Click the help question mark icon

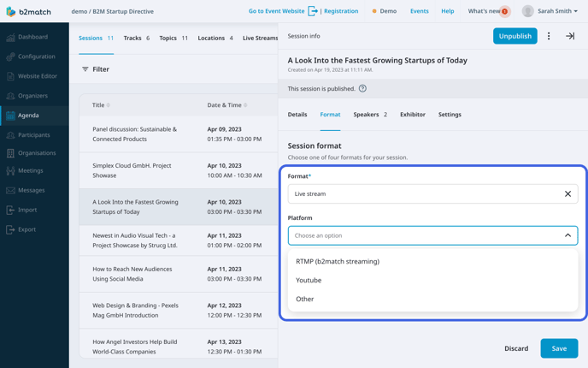click(362, 89)
